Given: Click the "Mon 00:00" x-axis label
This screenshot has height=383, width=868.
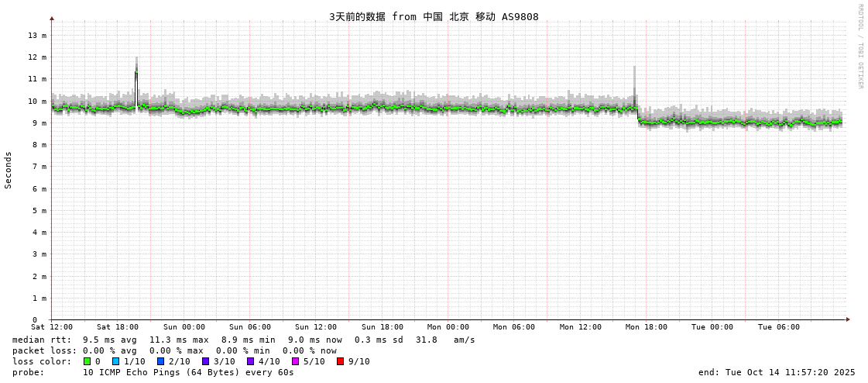Looking at the screenshot, I should click(x=448, y=327).
